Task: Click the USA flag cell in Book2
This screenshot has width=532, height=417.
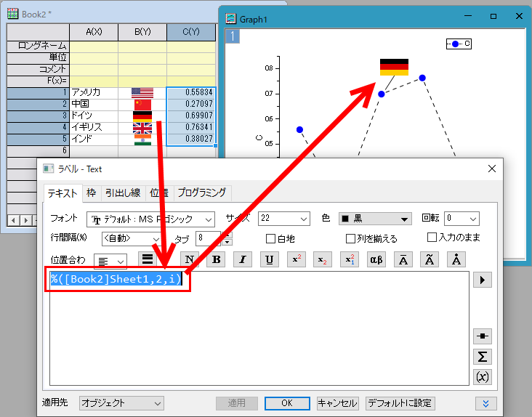Action: (142, 93)
